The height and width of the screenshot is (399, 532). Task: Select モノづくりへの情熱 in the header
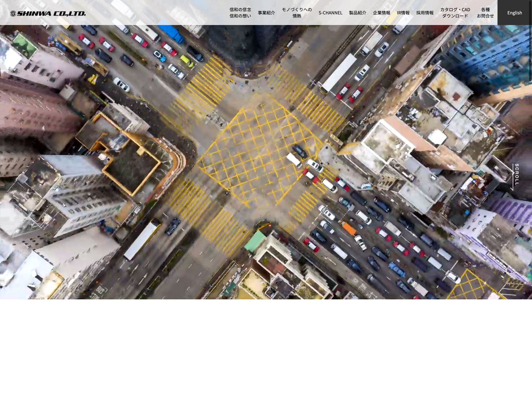point(297,13)
